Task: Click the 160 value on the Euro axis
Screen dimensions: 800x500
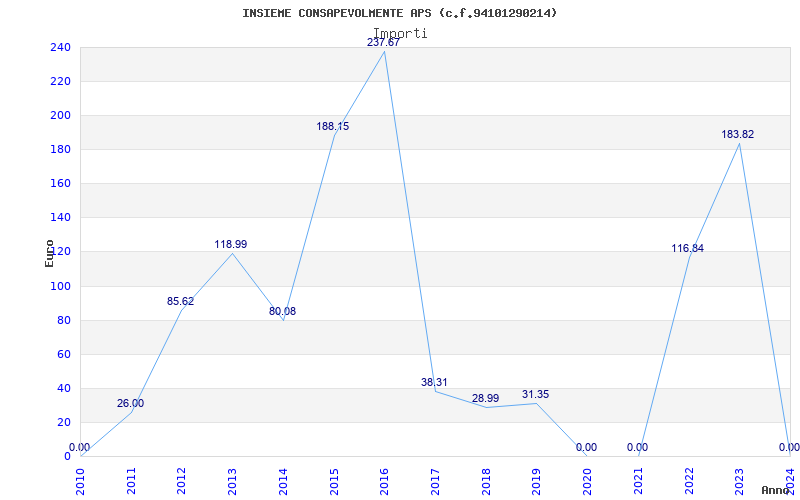Action: pyautogui.click(x=60, y=184)
